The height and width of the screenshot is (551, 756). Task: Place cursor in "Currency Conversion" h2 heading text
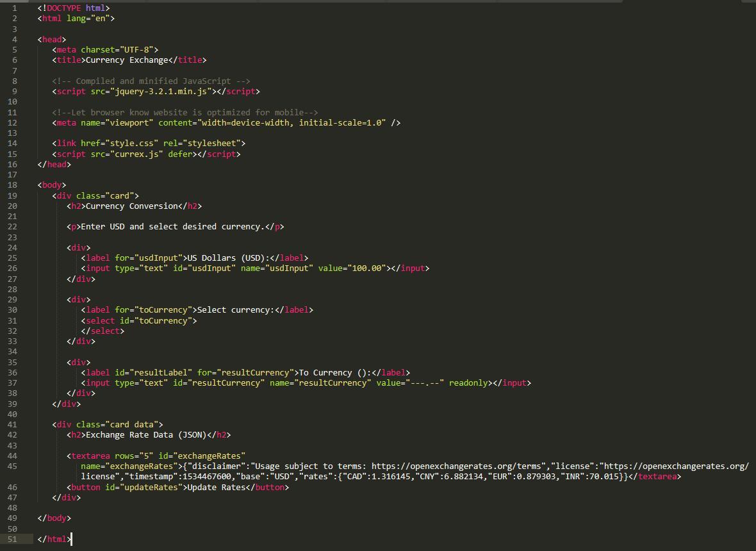click(129, 206)
